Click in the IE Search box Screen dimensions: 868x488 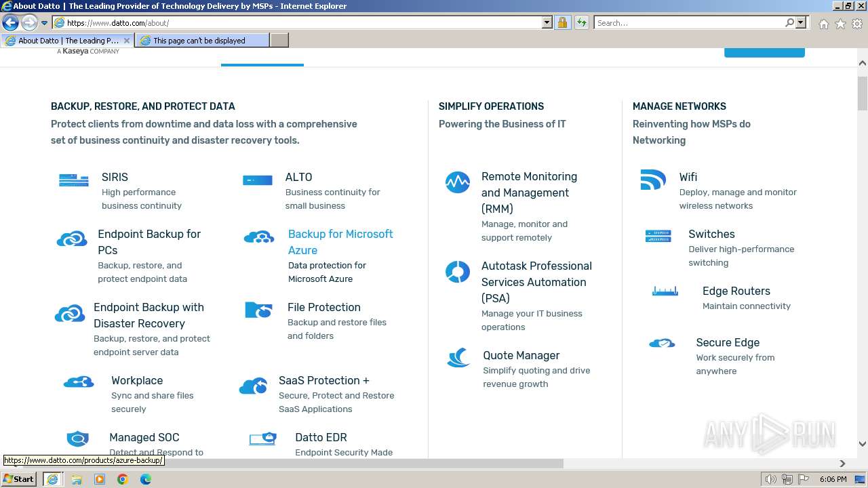point(690,22)
